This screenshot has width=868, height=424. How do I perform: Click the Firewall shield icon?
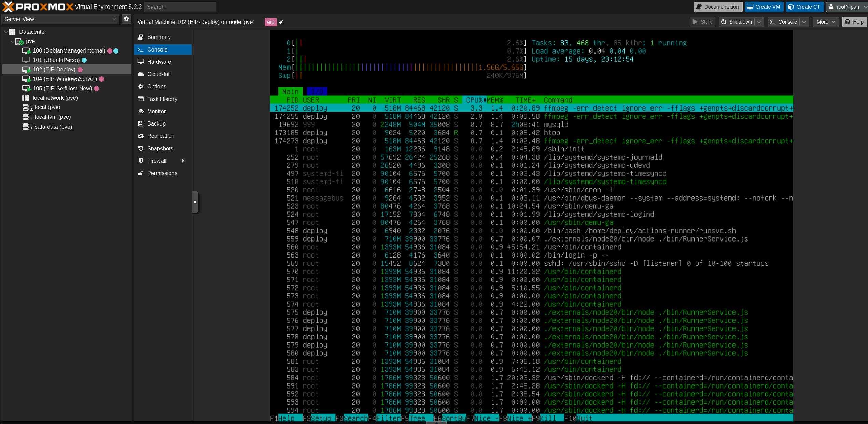pyautogui.click(x=141, y=161)
